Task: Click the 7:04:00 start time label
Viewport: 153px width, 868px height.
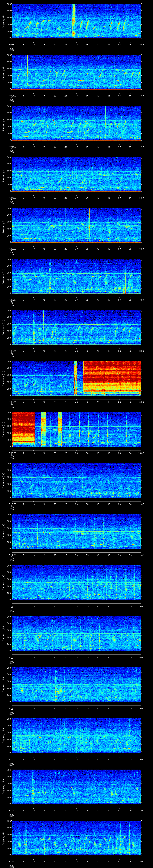Action: tap(12, 198)
